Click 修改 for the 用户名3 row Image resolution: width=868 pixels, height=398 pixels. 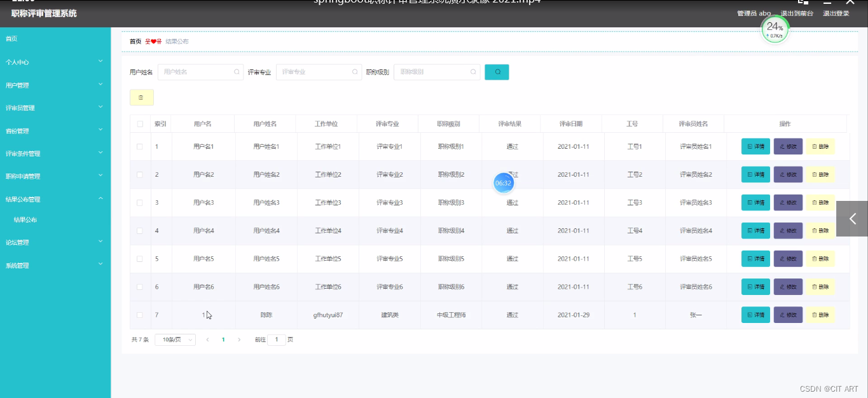pyautogui.click(x=788, y=203)
